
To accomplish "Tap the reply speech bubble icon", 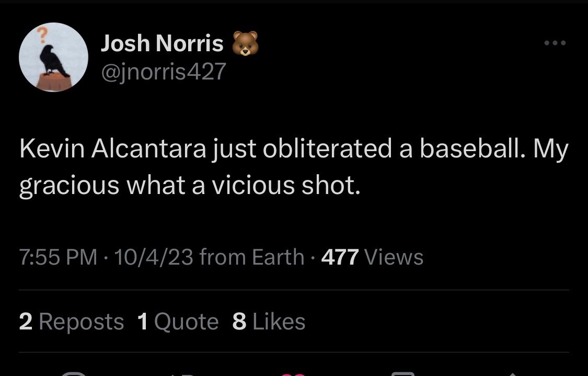I will (73, 373).
